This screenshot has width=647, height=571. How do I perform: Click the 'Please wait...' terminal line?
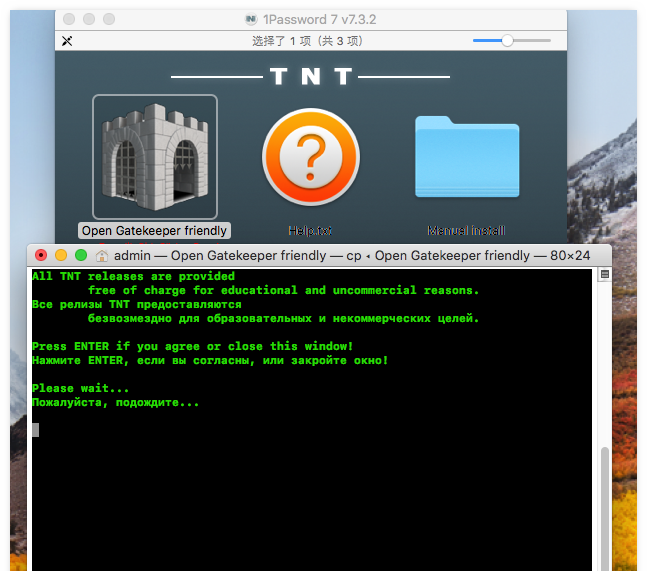pyautogui.click(x=80, y=388)
